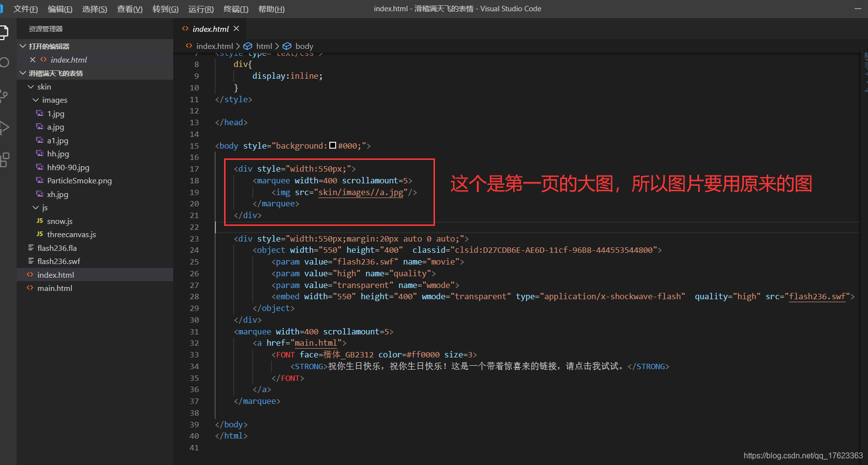Viewport: 868px width, 465px height.
Task: Open the 帮助(H) menu
Action: pyautogui.click(x=272, y=9)
